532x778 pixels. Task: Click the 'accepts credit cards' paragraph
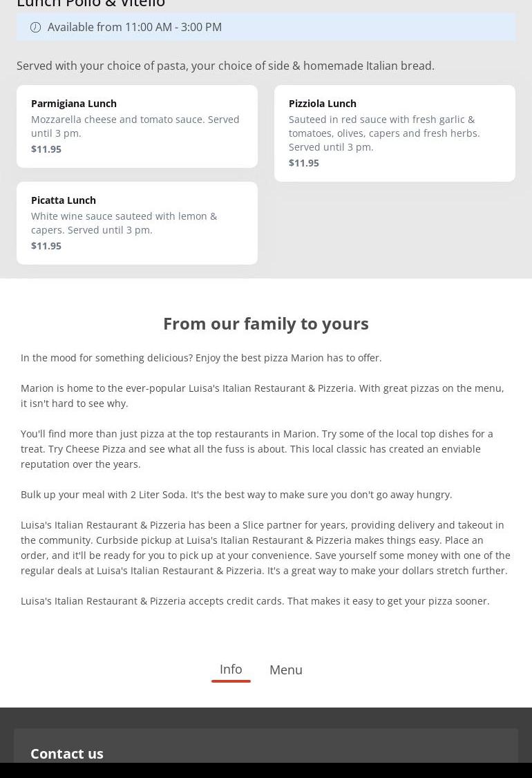255,601
